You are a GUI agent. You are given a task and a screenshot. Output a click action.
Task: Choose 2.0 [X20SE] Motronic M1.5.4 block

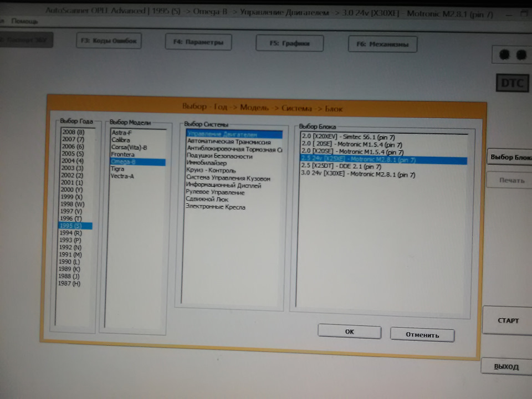pos(352,152)
